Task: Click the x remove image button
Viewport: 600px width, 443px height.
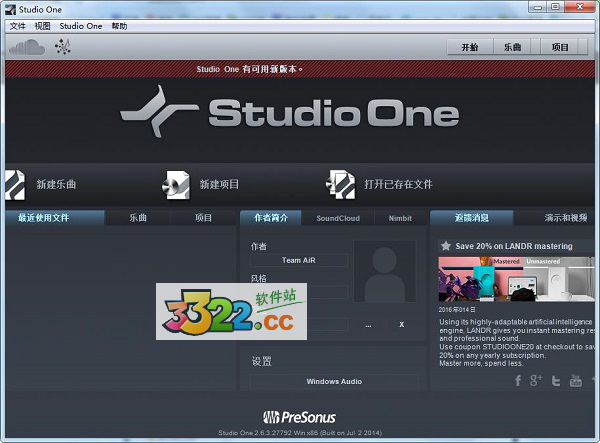Action: coord(401,325)
